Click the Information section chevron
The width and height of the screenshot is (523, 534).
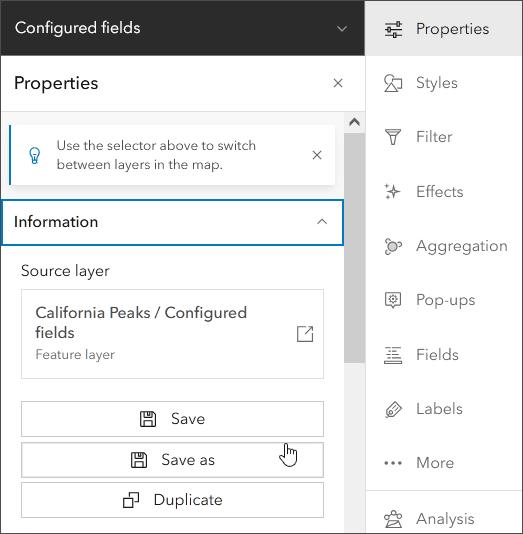click(322, 222)
